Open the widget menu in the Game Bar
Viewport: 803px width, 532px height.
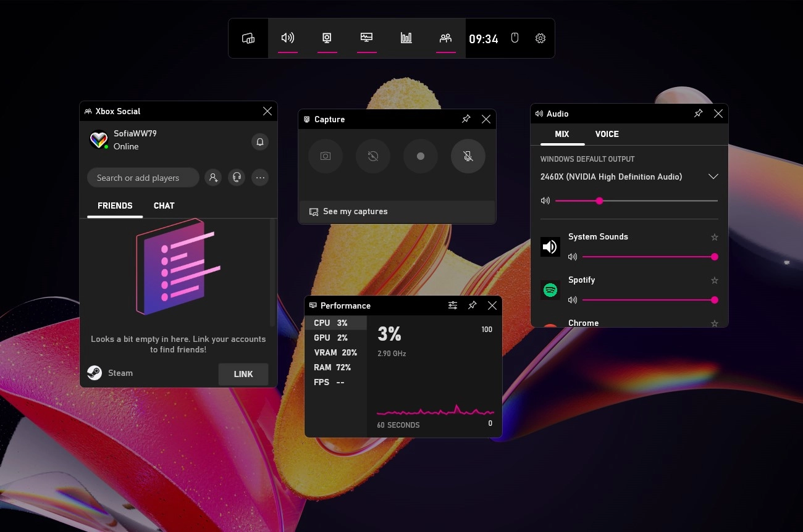248,38
